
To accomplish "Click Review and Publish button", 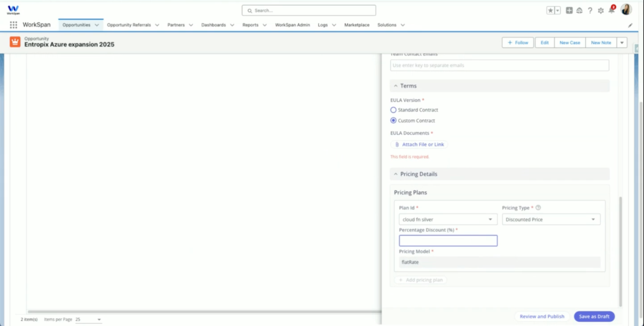I will [x=542, y=316].
